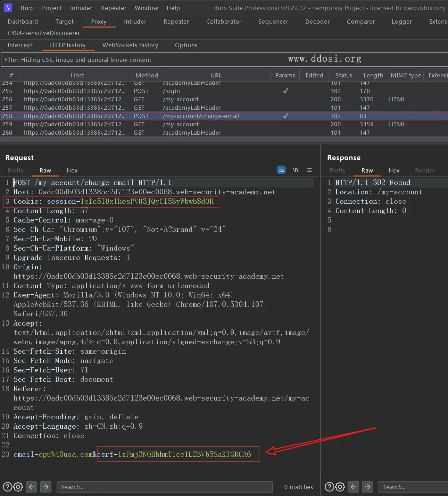Open the Request panel hamburger menu
Screen dimensions: 448x496
tap(309, 170)
